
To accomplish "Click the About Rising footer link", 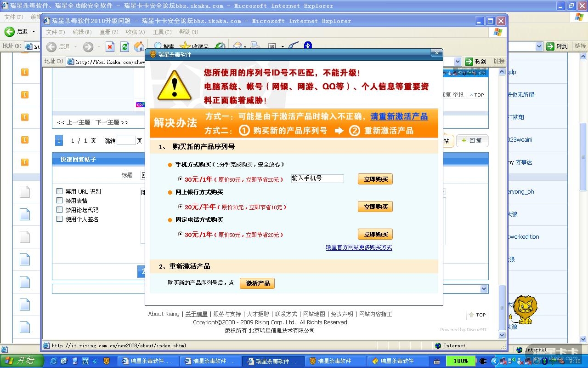I will pos(164,314).
